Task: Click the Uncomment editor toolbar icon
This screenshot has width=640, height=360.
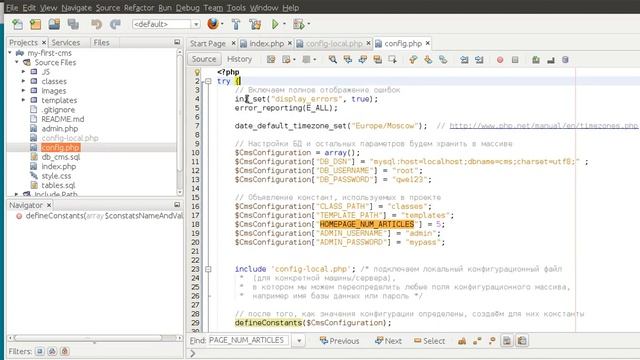Action: point(551,60)
